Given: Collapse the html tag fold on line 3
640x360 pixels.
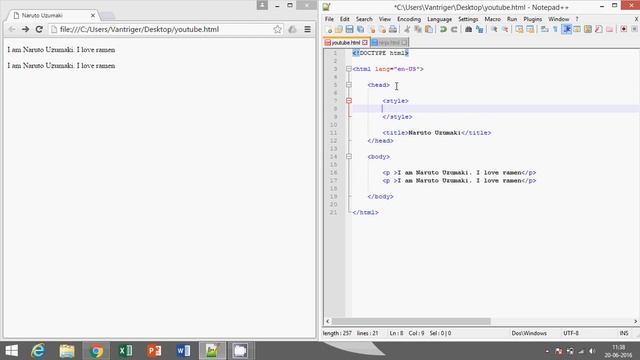Looking at the screenshot, I should pyautogui.click(x=349, y=69).
